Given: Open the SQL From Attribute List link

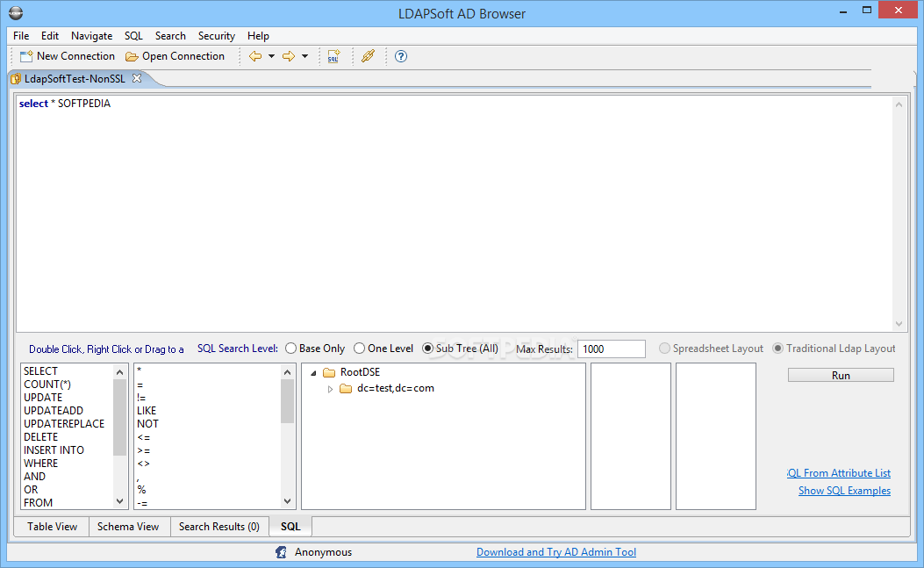Looking at the screenshot, I should point(839,473).
